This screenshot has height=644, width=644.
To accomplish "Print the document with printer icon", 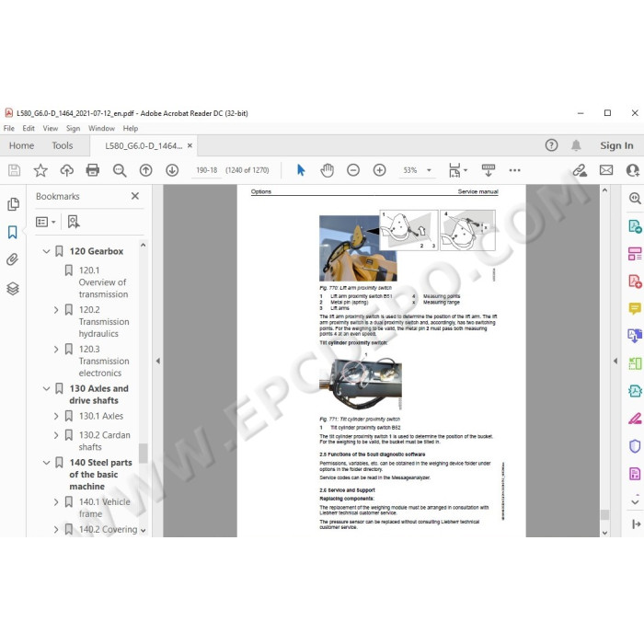I will click(93, 170).
